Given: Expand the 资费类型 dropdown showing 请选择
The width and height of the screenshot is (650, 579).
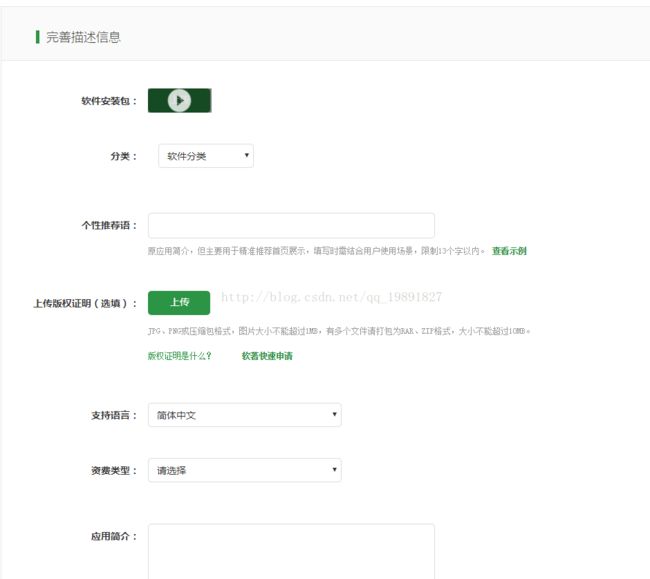Looking at the screenshot, I should tap(245, 470).
